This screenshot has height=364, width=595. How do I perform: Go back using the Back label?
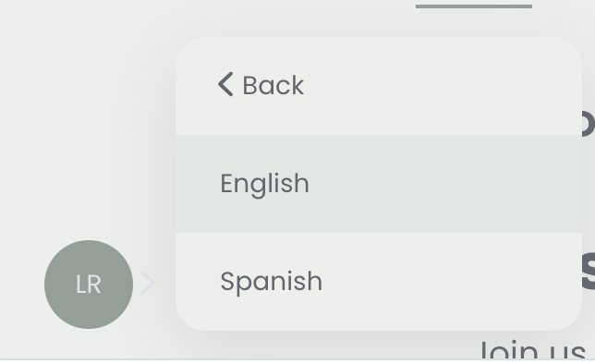[x=273, y=85]
